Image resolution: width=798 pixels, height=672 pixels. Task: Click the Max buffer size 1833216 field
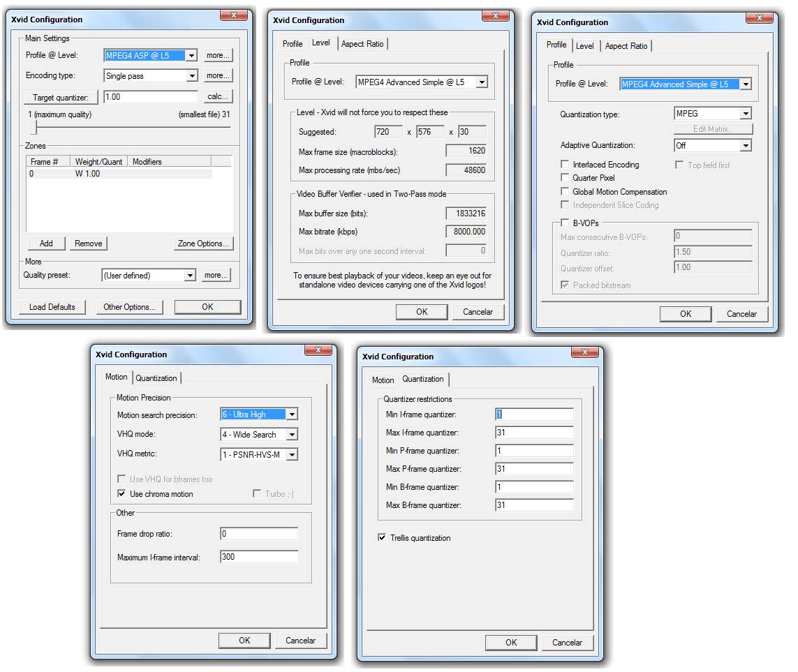(466, 214)
